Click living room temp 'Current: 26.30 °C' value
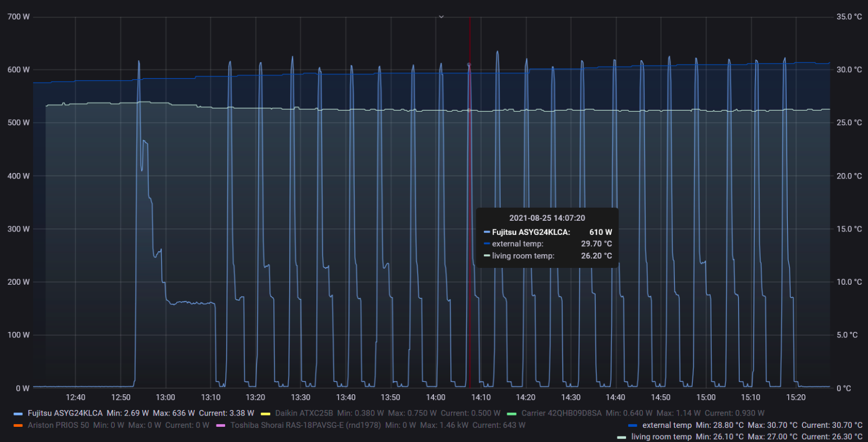Viewport: 868px width, 442px height. [x=832, y=437]
